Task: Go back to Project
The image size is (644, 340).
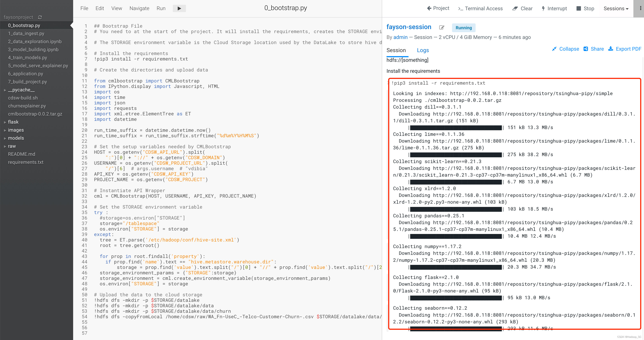Action: pos(438,8)
